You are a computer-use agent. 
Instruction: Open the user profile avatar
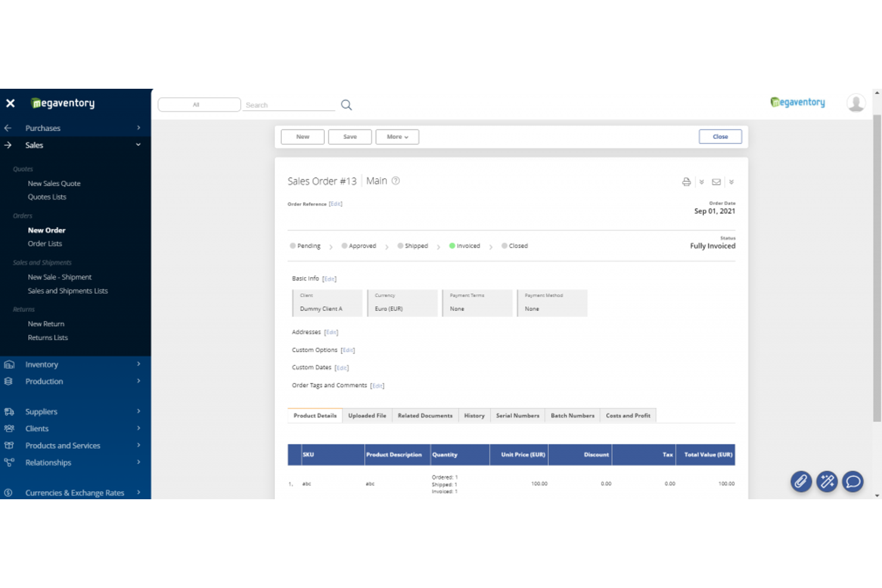coord(856,102)
